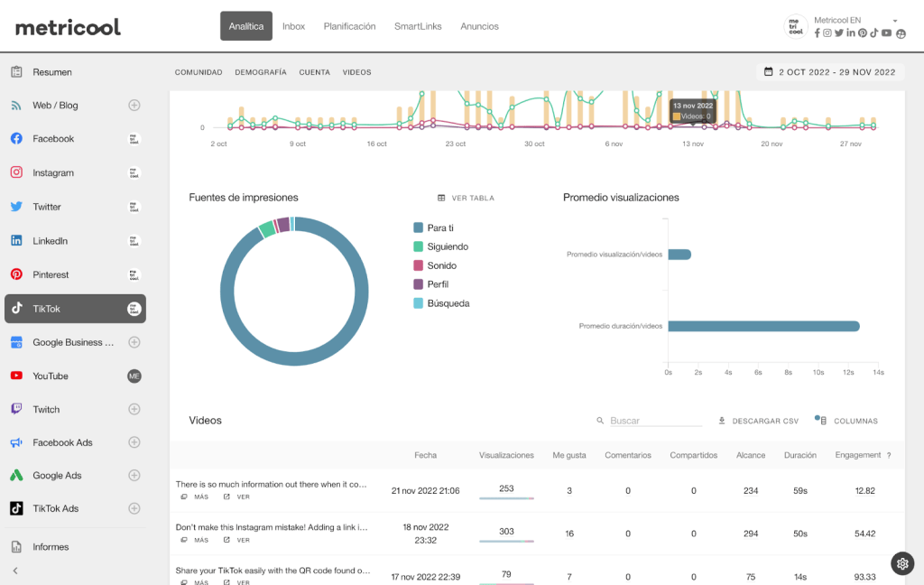Open the Columnas column selector

[846, 421]
